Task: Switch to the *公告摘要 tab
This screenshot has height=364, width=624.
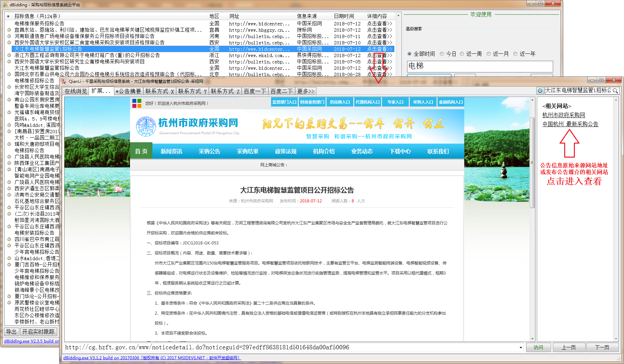Action: tap(128, 91)
